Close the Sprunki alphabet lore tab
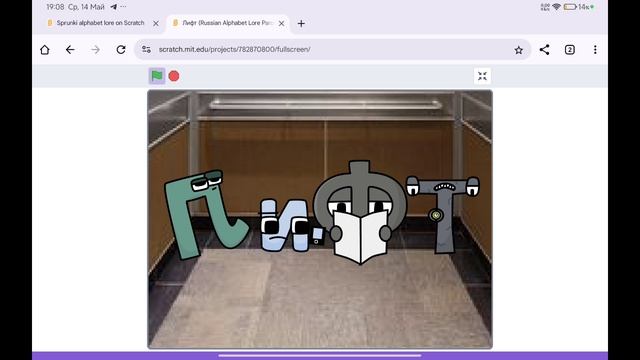Viewport: 640px width, 360px height. click(x=156, y=24)
